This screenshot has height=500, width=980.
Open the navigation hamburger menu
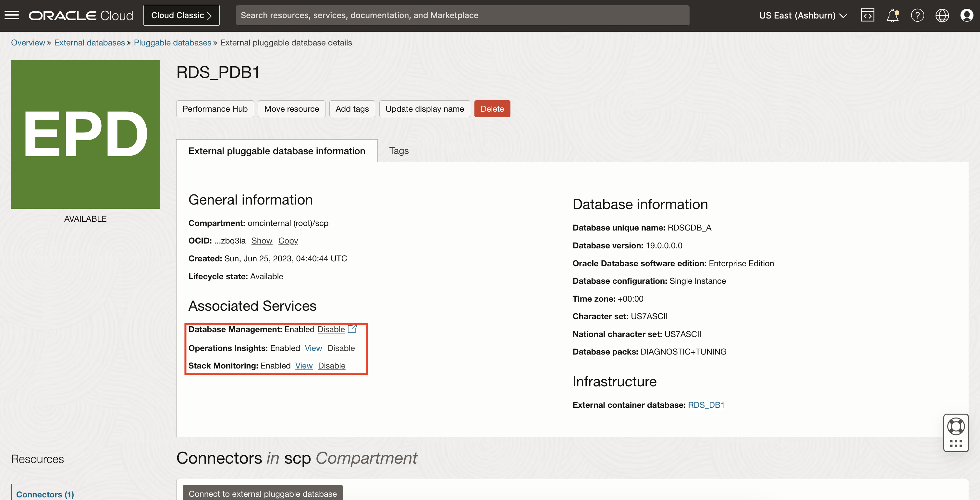pyautogui.click(x=12, y=15)
